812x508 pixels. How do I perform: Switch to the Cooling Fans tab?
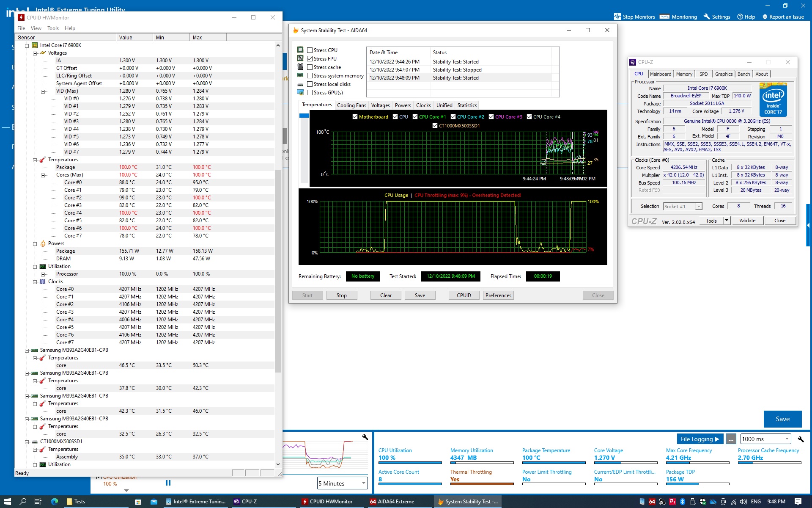[x=351, y=105]
